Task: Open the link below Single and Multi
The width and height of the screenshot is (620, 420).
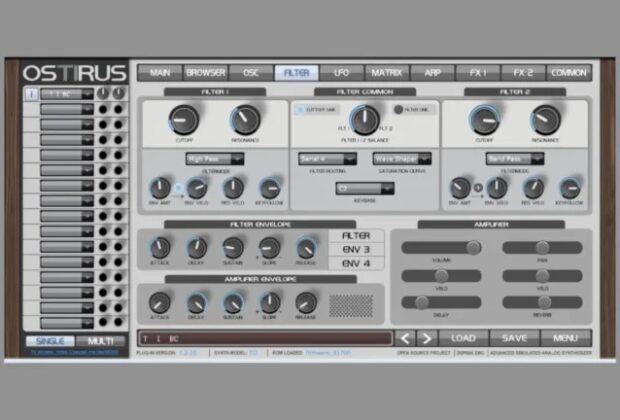Action: pyautogui.click(x=74, y=352)
